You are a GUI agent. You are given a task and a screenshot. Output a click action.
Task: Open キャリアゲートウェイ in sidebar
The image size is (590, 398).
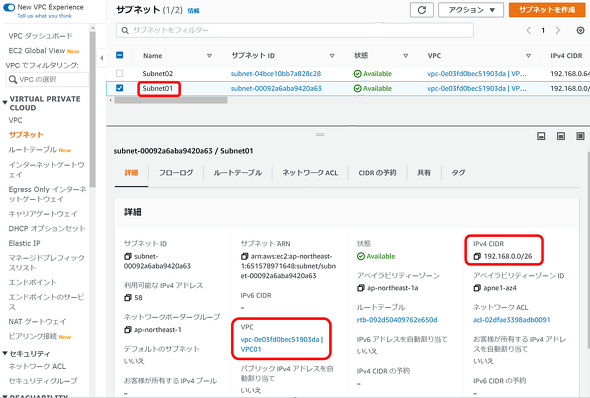click(43, 214)
